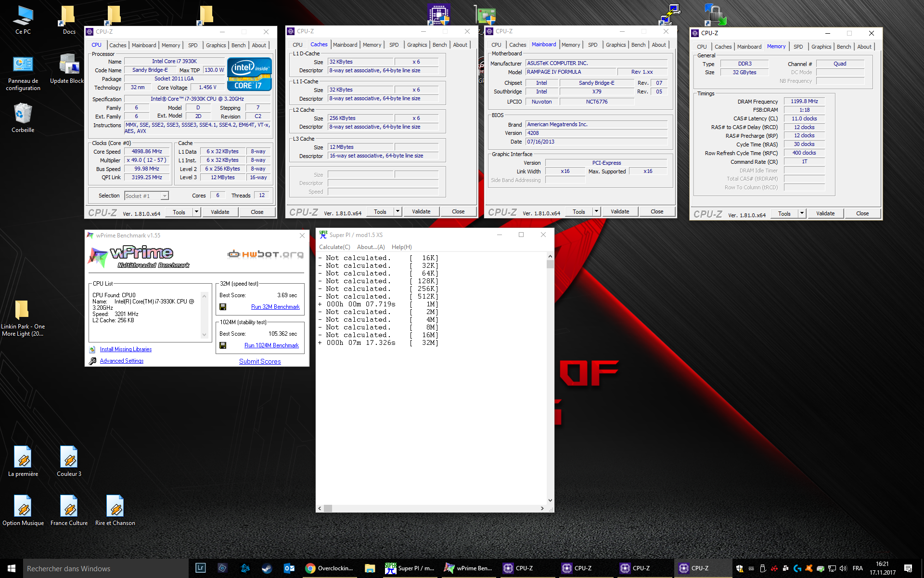This screenshot has width=924, height=578.
Task: Open Outlook from the taskbar
Action: coord(289,568)
